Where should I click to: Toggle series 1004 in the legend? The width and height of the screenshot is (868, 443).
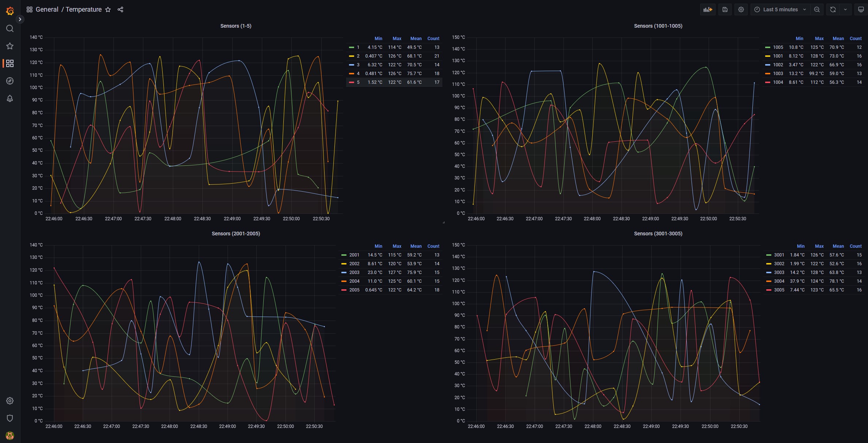coord(778,82)
